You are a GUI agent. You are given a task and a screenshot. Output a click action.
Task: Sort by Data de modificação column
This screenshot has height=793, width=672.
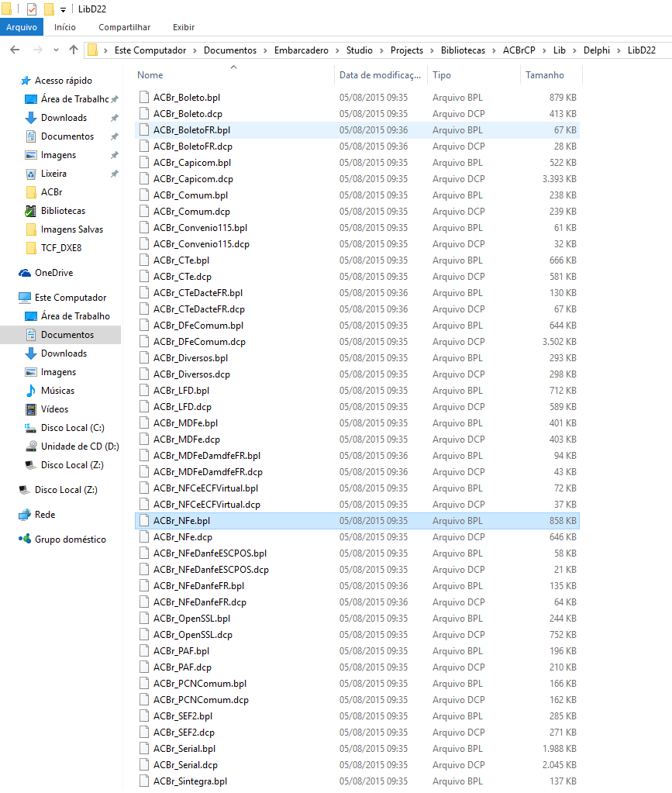(x=381, y=75)
